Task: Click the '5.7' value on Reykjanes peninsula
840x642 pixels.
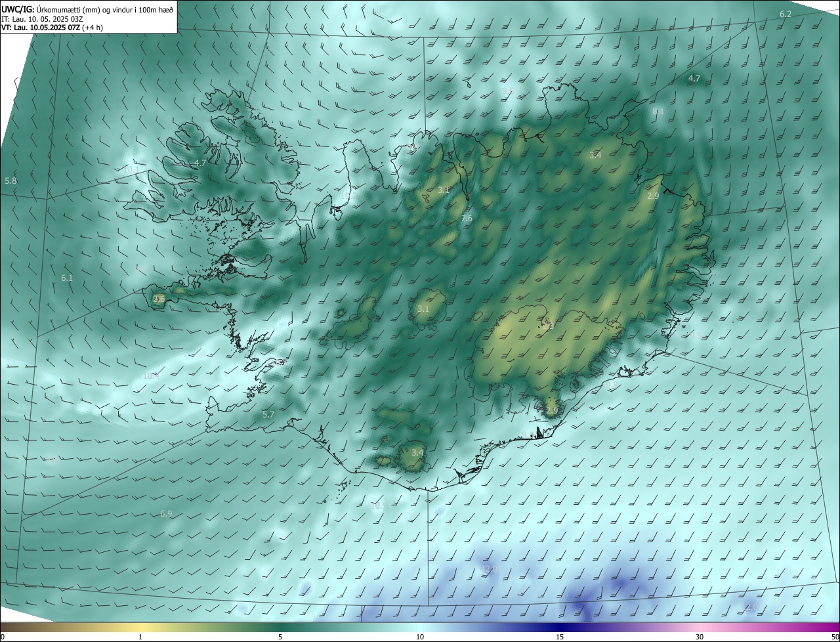Action: (268, 414)
